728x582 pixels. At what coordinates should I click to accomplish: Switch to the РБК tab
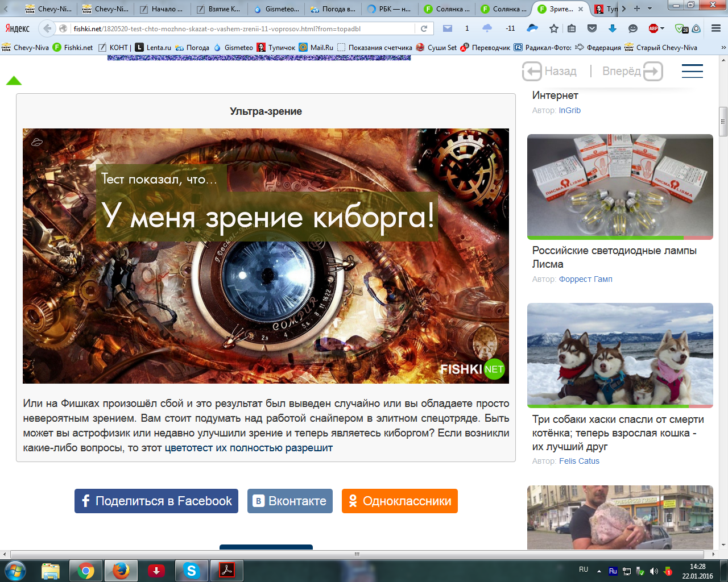point(390,9)
